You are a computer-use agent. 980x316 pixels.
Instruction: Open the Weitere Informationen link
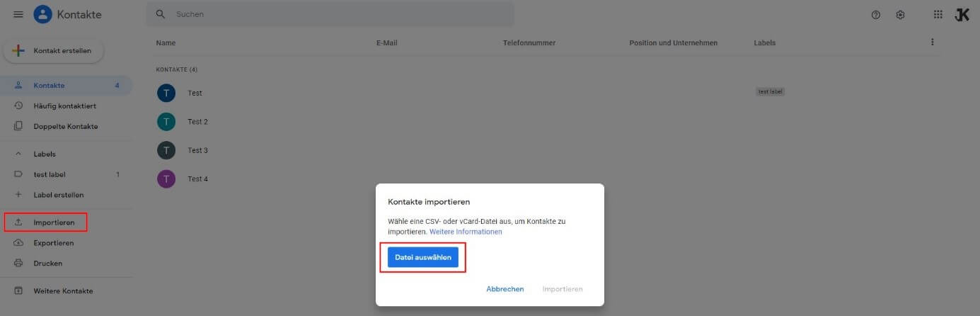pyautogui.click(x=466, y=232)
